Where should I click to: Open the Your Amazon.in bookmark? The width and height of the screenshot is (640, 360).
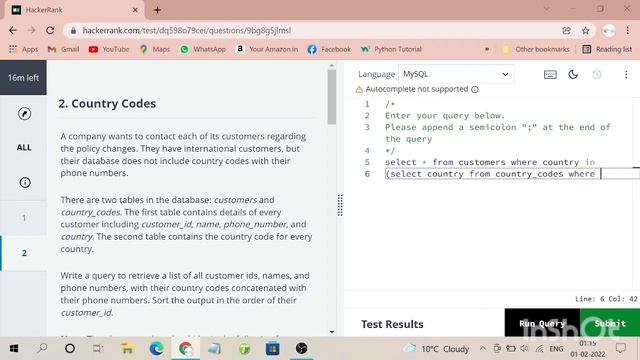pos(267,49)
